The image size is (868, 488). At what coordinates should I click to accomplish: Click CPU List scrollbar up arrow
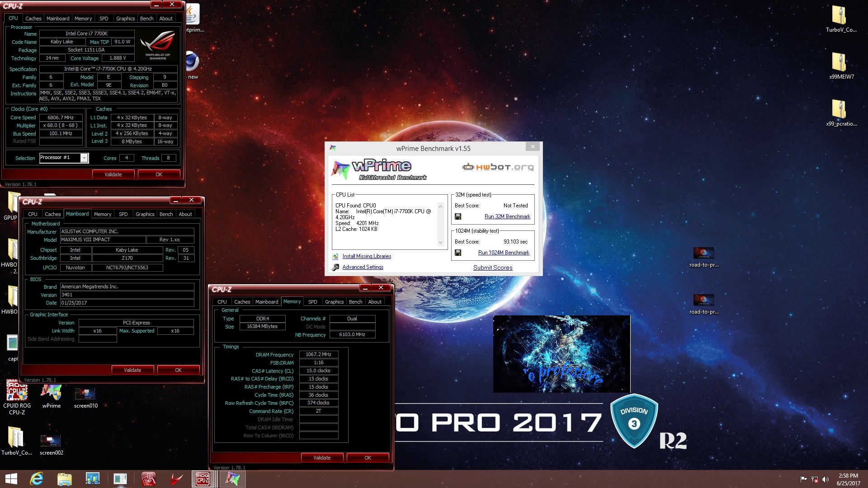coord(440,206)
